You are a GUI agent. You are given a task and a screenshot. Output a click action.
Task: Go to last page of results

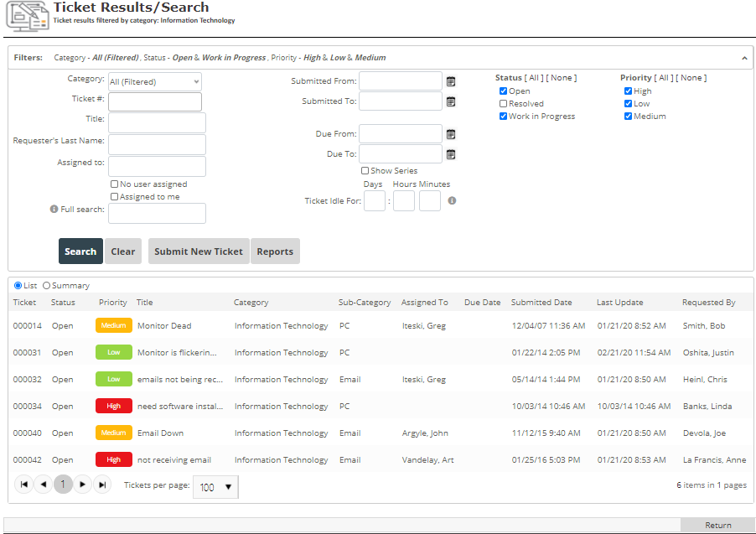click(x=102, y=485)
